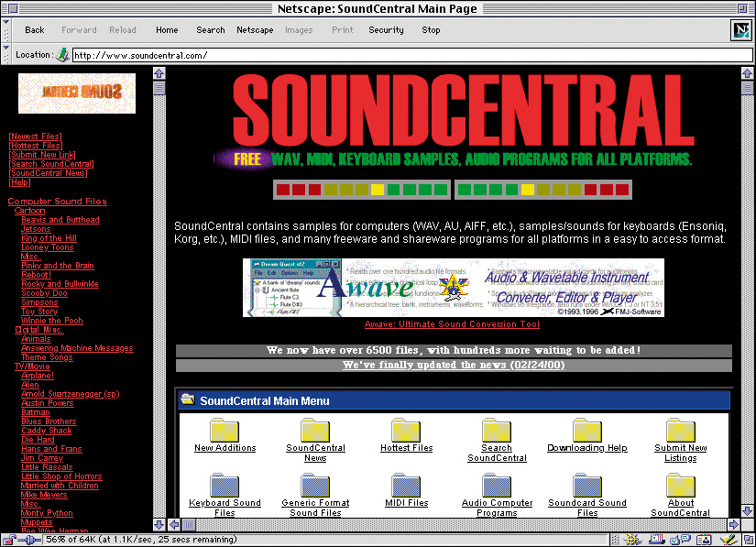
Task: Click the Security toolbar button
Action: coord(386,30)
